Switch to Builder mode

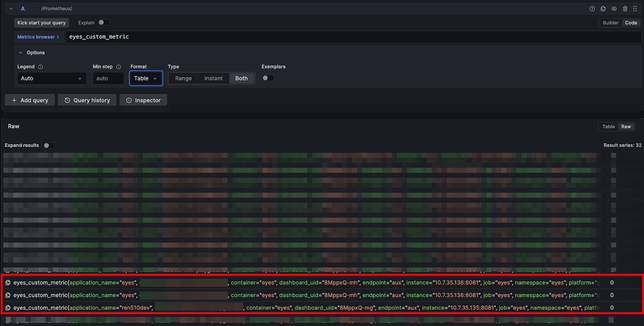point(610,23)
